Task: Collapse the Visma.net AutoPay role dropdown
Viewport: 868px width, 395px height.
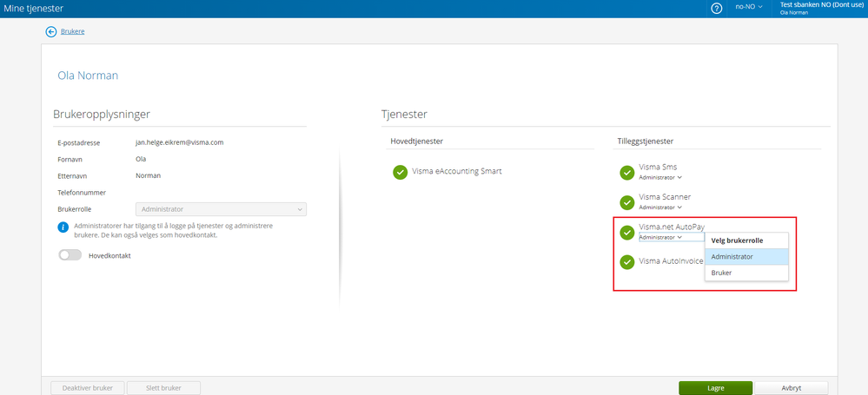Action: [660, 237]
